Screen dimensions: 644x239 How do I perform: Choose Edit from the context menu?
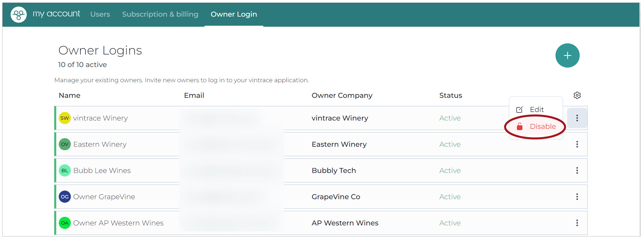pyautogui.click(x=536, y=109)
